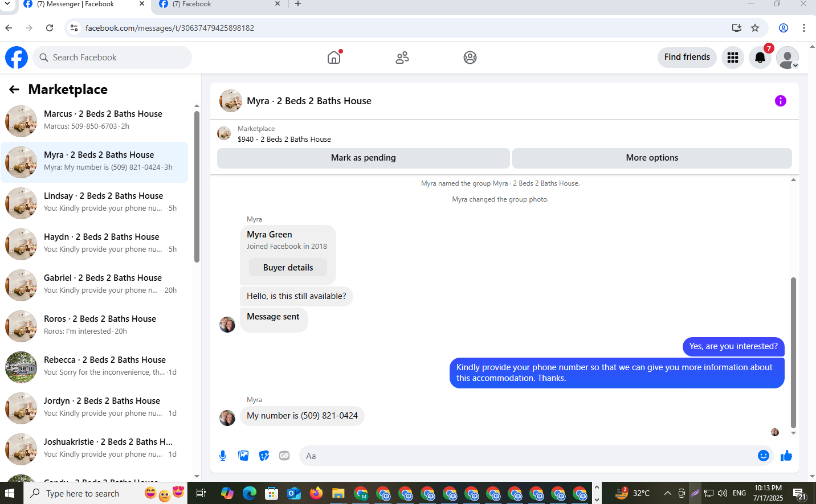Open Rebecca's 2 Beds 2 Baths conversation

[x=95, y=367]
